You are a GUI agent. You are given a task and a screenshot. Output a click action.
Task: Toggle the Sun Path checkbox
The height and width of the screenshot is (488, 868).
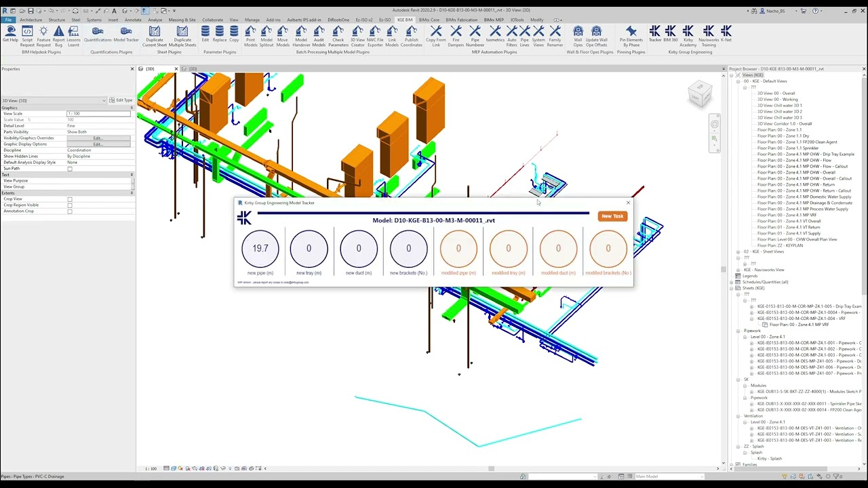coord(70,169)
